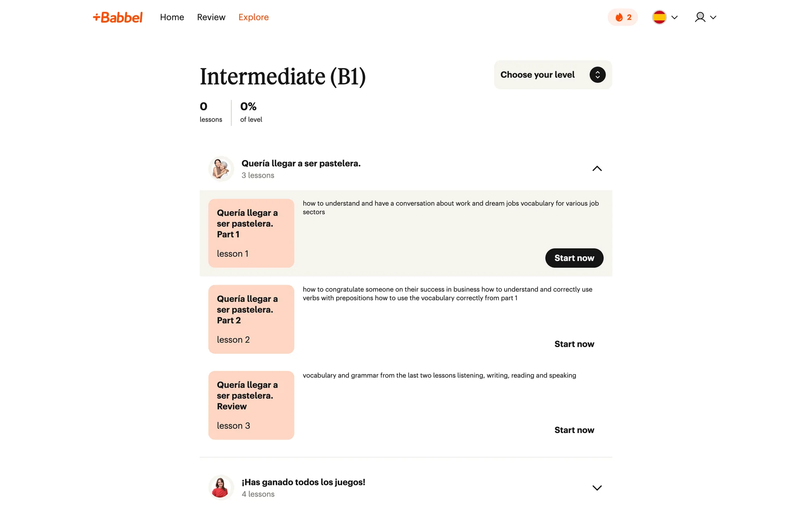Image resolution: width=812 pixels, height=508 pixels.
Task: Select the Explore tab
Action: pyautogui.click(x=253, y=17)
